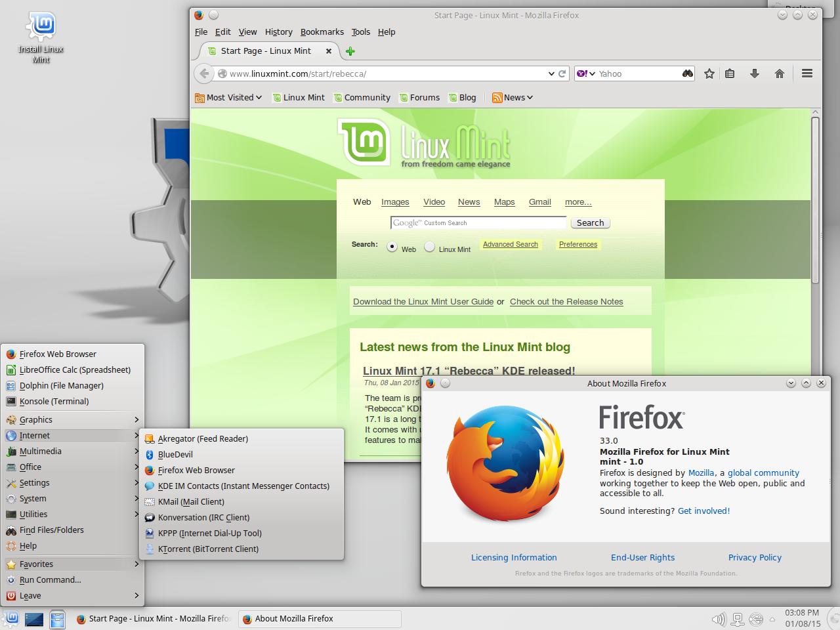Viewport: 840px width, 630px height.
Task: Open Run Command... from the menu
Action: tap(72, 579)
